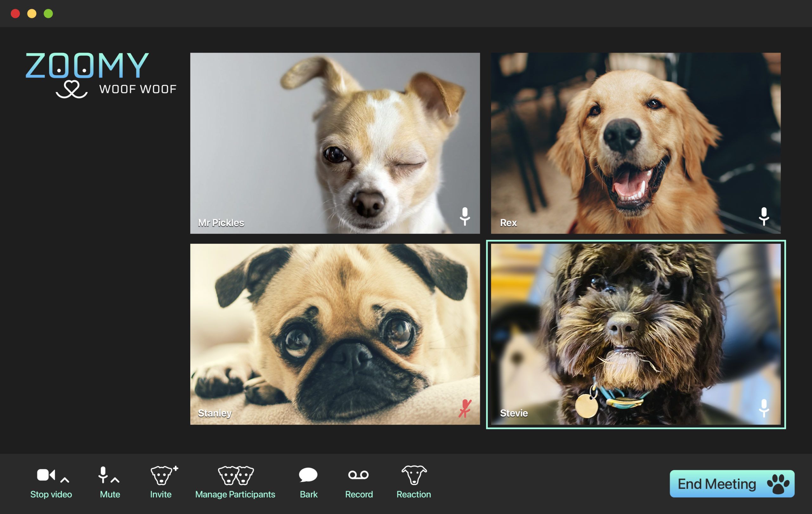Expand audio options chevron beside Mute
Screen dimensions: 812x514
pyautogui.click(x=115, y=480)
